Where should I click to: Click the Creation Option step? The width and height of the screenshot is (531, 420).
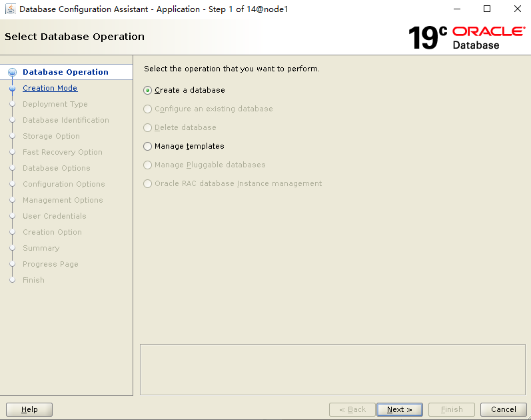52,232
